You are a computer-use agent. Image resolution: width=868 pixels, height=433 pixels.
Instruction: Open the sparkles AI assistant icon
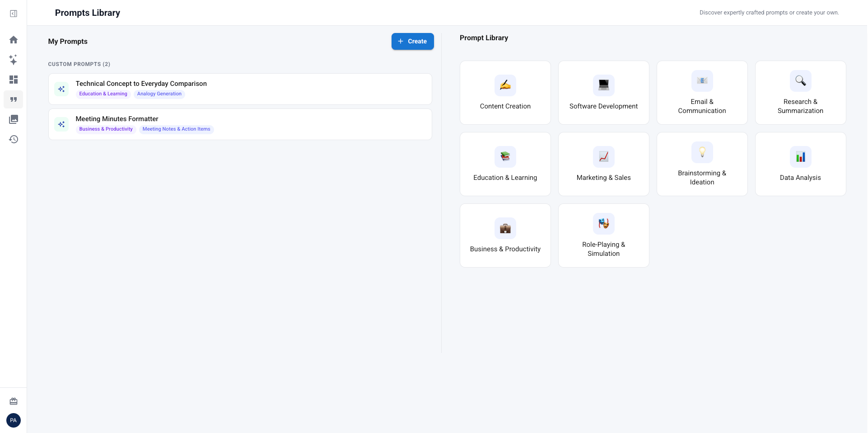tap(14, 60)
